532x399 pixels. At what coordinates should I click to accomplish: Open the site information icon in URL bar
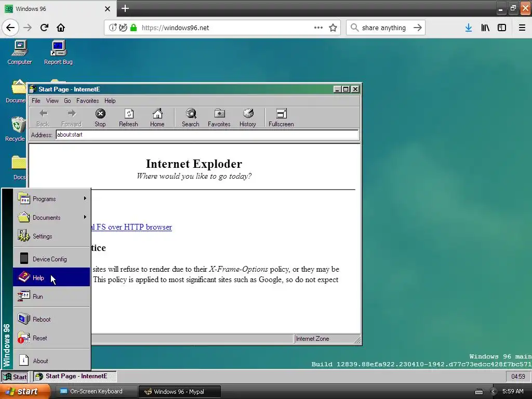click(113, 28)
